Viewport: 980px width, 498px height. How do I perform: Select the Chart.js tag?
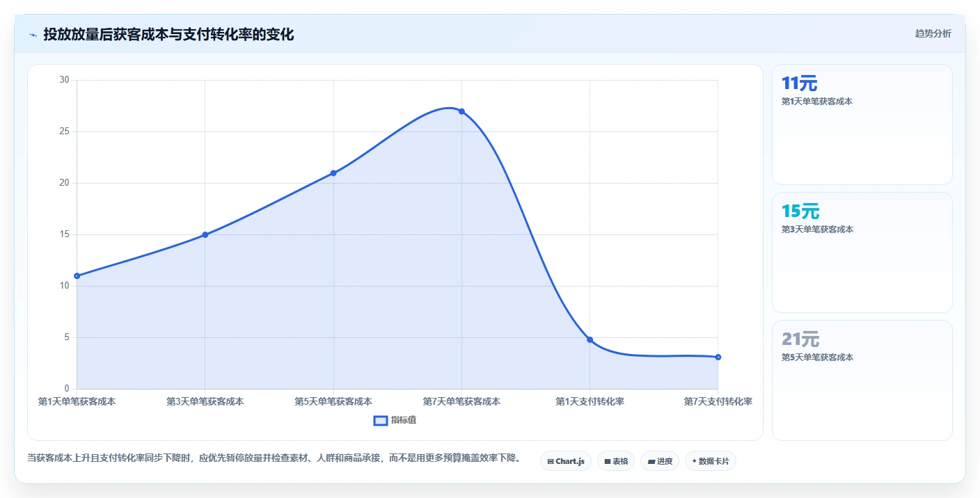click(565, 461)
